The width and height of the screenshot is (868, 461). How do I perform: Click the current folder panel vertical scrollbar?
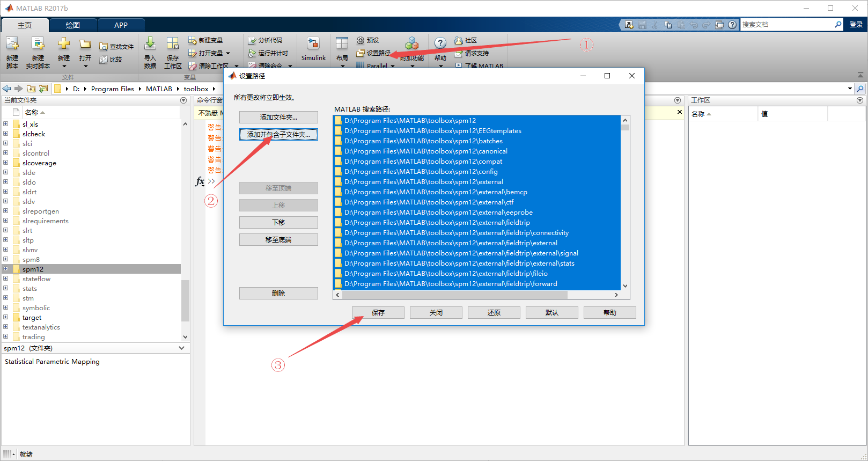tap(185, 301)
